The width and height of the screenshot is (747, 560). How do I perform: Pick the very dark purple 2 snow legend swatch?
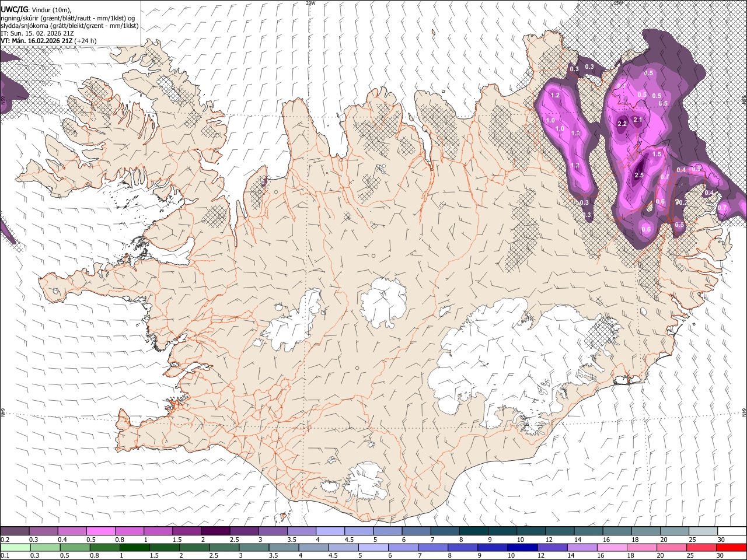(x=215, y=531)
